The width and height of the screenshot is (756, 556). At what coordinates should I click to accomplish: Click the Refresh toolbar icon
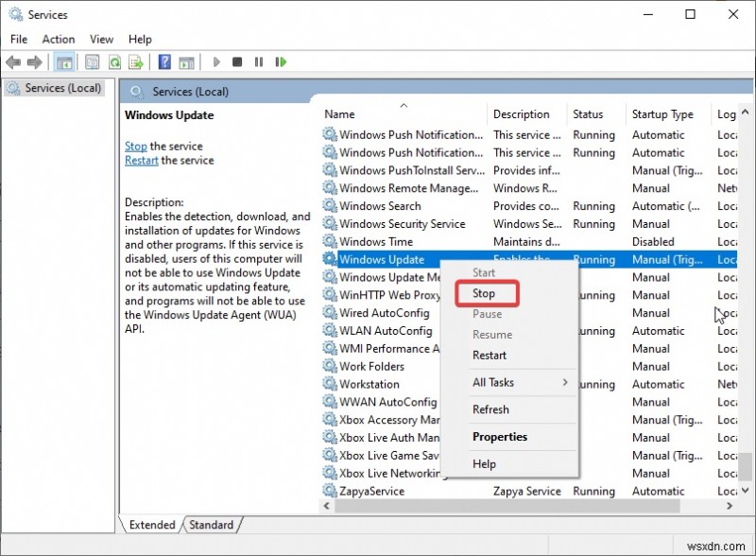pyautogui.click(x=114, y=61)
